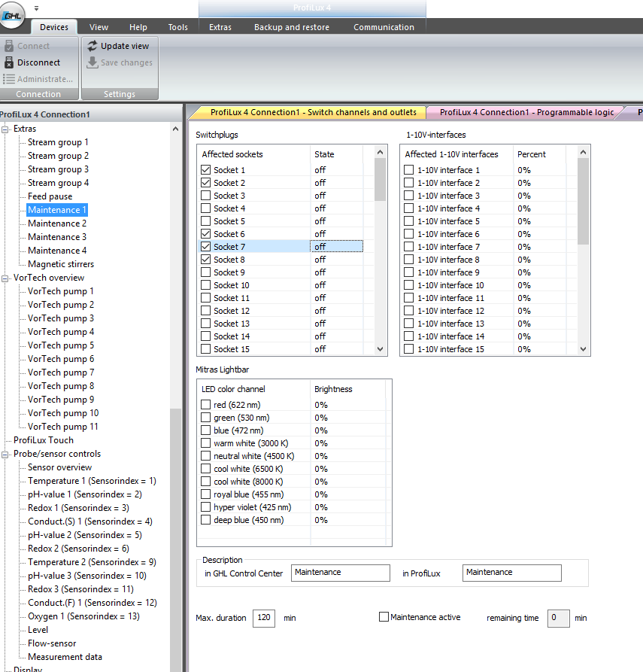The image size is (643, 672).
Task: Click down arrow of 1-10V interfaces scrollbar
Action: (x=583, y=349)
